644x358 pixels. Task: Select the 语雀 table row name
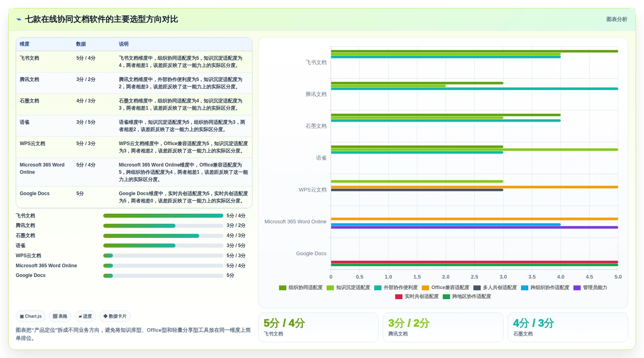pos(25,122)
